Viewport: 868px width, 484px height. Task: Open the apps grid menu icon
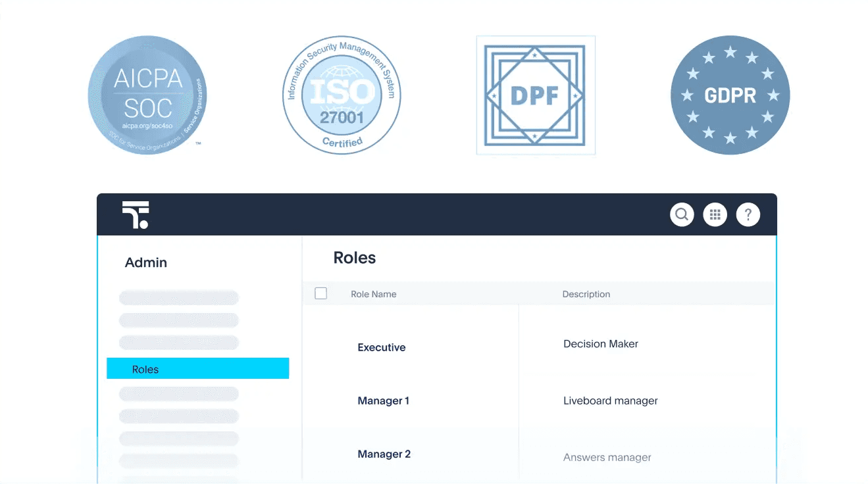[715, 214]
